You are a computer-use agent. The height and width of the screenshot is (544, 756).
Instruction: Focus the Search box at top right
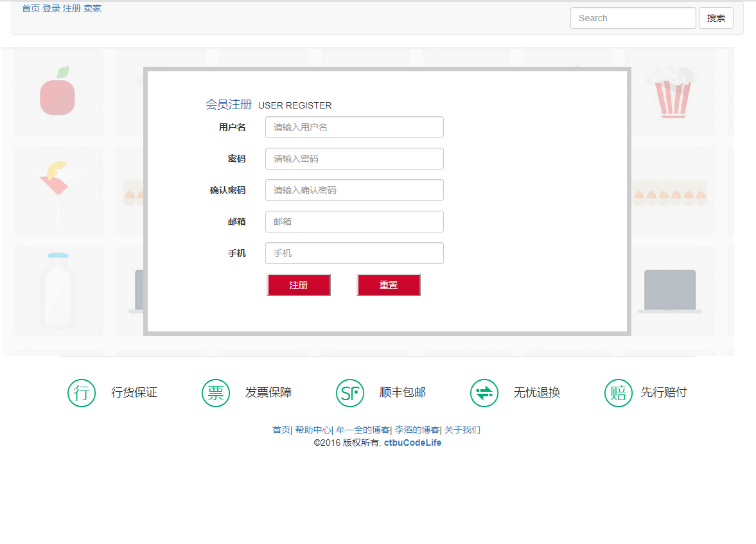coord(633,17)
